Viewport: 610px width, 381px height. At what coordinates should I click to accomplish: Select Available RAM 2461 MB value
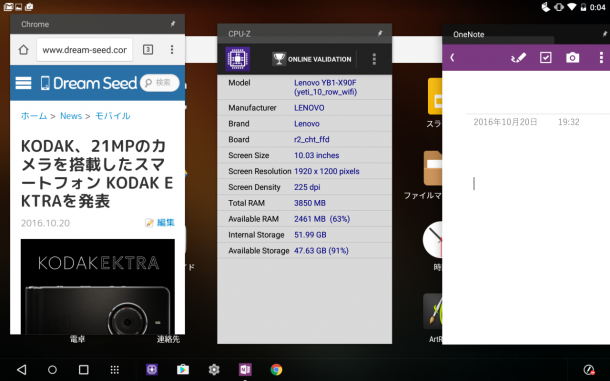pos(322,219)
